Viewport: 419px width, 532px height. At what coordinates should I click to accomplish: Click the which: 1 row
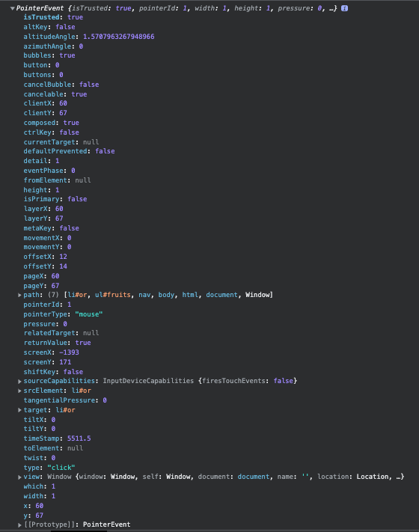point(40,486)
